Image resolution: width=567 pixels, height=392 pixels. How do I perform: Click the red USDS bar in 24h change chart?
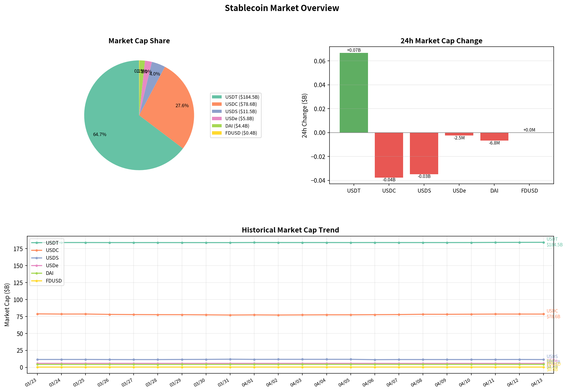pos(424,153)
